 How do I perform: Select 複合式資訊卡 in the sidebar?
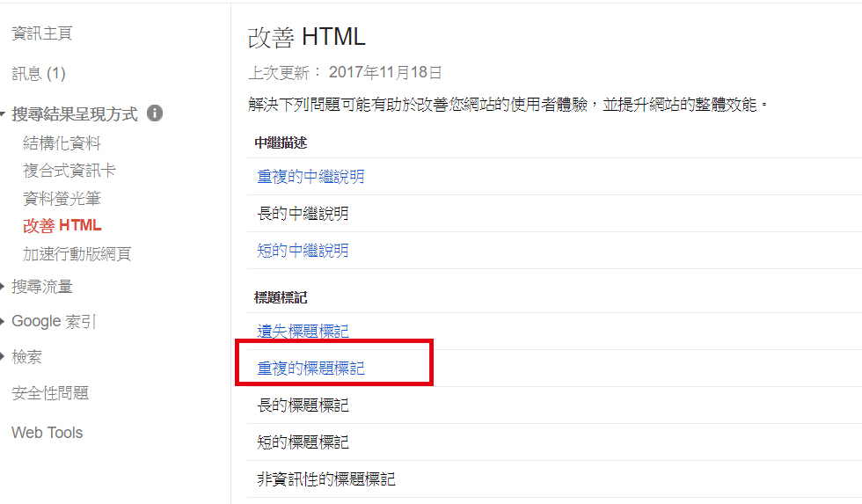point(69,171)
